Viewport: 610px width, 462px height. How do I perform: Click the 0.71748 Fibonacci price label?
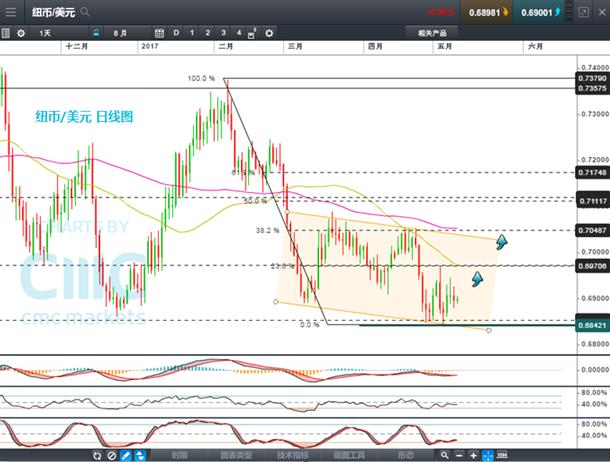592,172
